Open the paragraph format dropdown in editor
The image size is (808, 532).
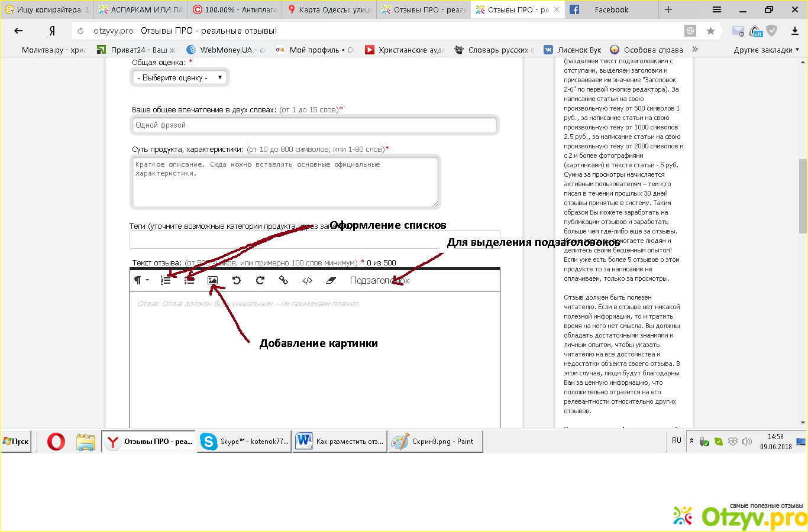(x=141, y=280)
